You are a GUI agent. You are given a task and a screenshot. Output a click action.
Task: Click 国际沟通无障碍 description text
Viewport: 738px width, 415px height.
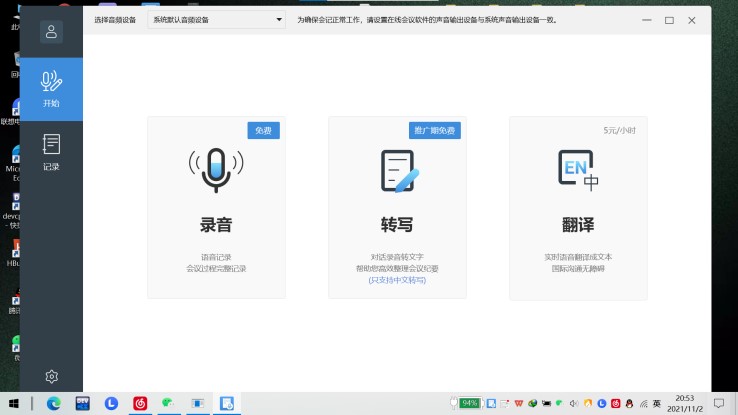pyautogui.click(x=578, y=269)
